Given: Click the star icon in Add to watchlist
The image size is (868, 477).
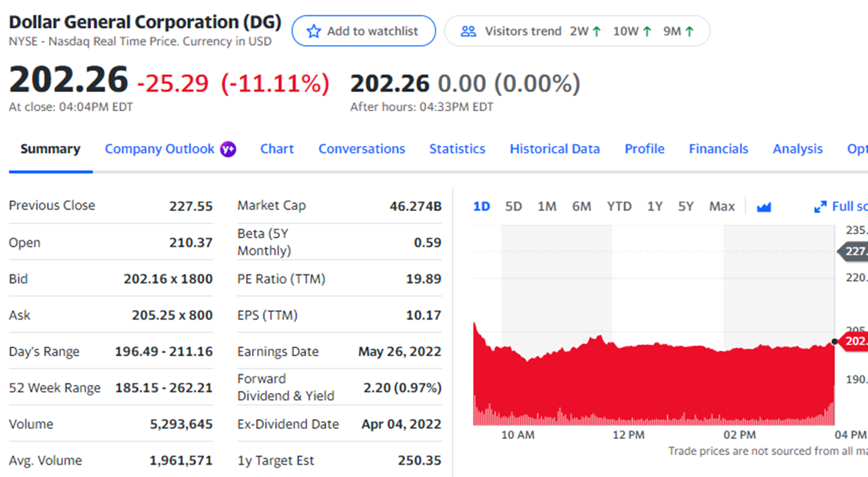Looking at the screenshot, I should [314, 31].
